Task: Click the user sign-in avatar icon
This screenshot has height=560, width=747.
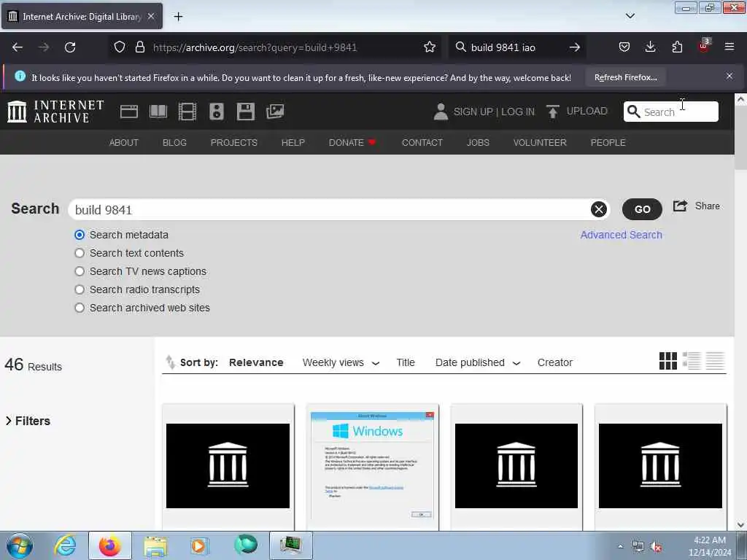Action: point(441,112)
